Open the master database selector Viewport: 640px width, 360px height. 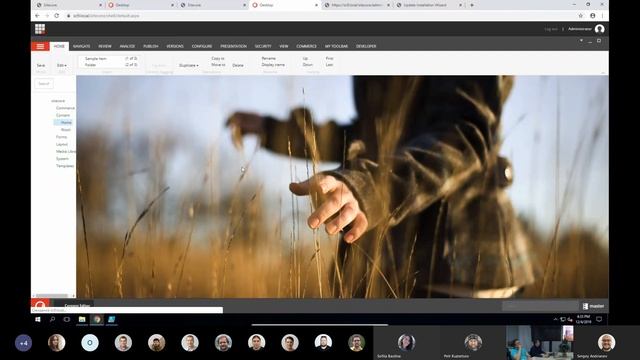pos(593,306)
